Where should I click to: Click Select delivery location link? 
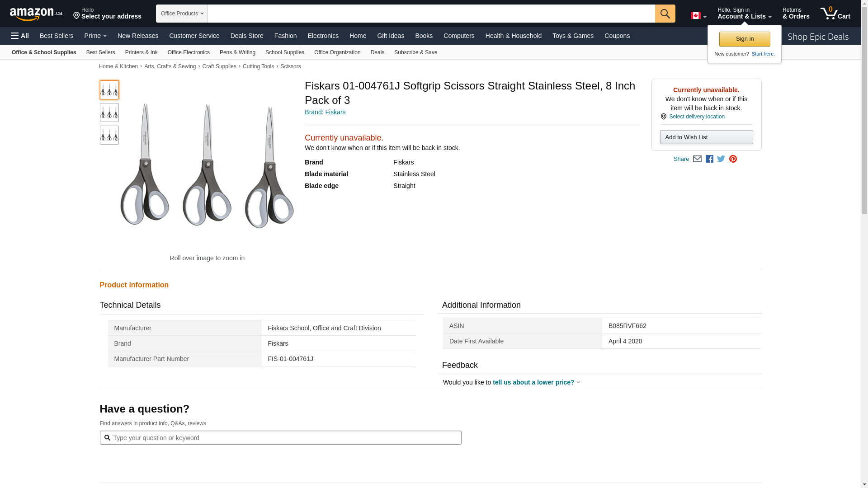[697, 117]
